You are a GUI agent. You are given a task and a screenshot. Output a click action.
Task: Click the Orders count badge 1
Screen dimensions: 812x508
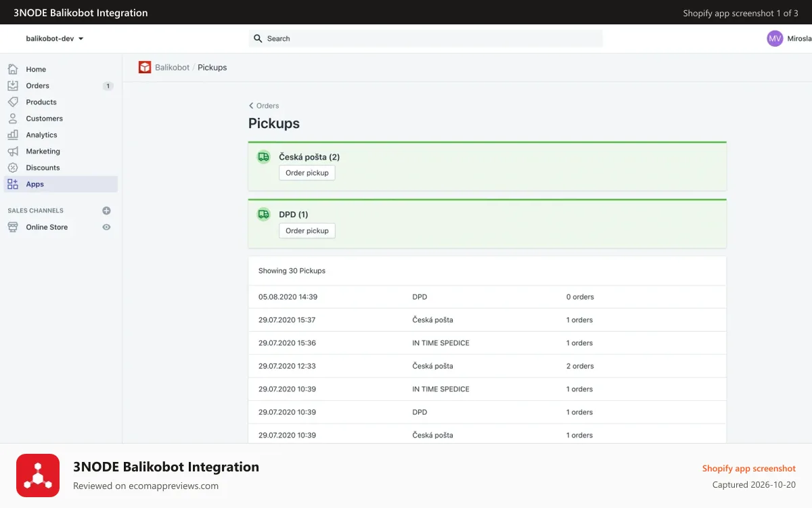coord(108,86)
